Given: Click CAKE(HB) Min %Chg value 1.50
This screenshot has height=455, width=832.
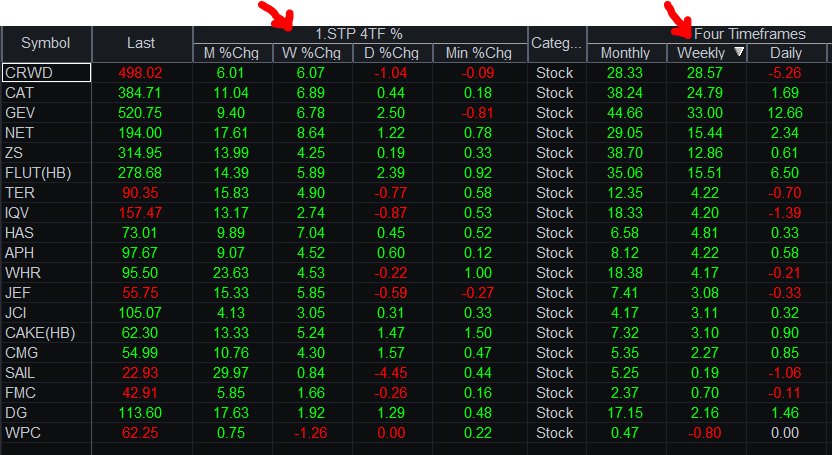Looking at the screenshot, I should 478,333.
